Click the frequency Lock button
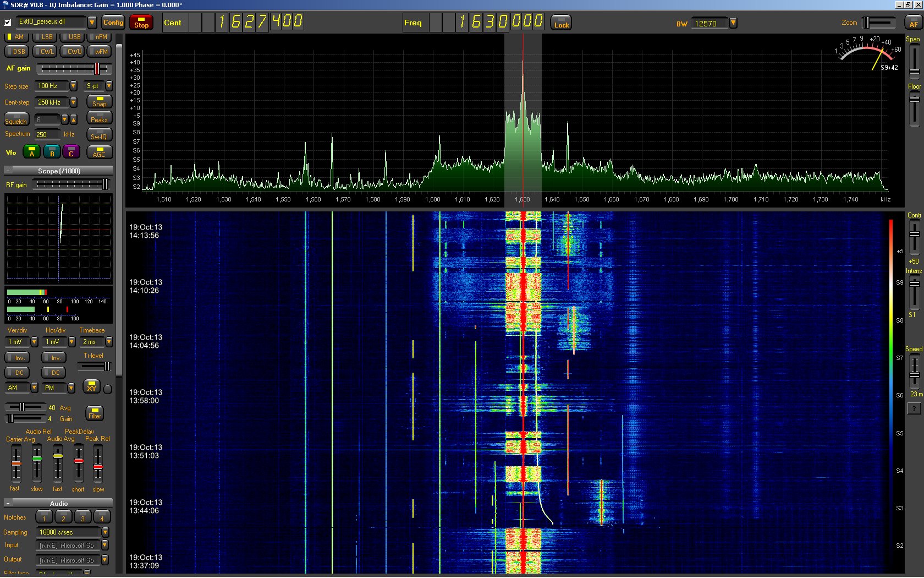This screenshot has height=578, width=924. 561,23
